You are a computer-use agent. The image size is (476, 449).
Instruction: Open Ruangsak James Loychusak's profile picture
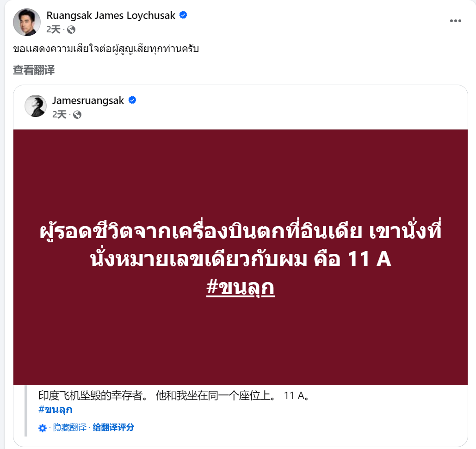click(x=27, y=22)
